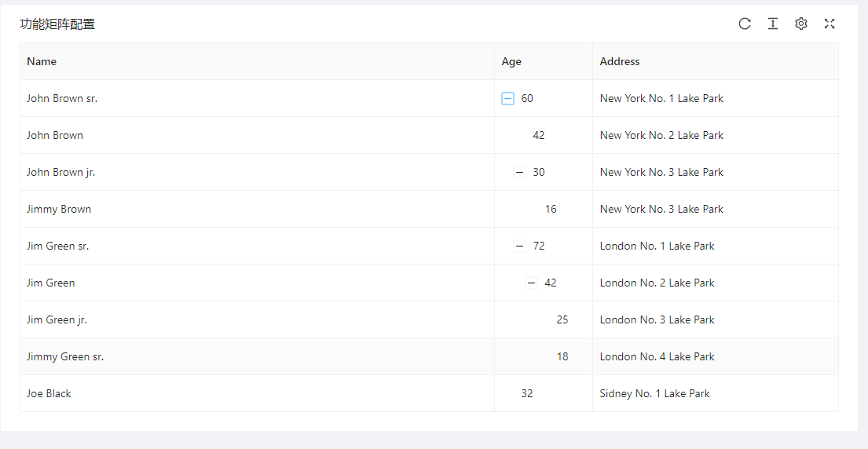Image resolution: width=868 pixels, height=449 pixels.
Task: Click London No. 2 Lake Park address
Action: pyautogui.click(x=657, y=283)
